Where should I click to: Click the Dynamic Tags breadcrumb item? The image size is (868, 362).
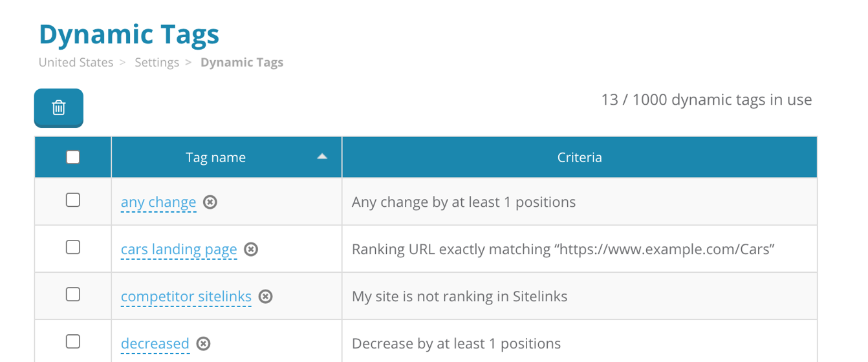[242, 63]
